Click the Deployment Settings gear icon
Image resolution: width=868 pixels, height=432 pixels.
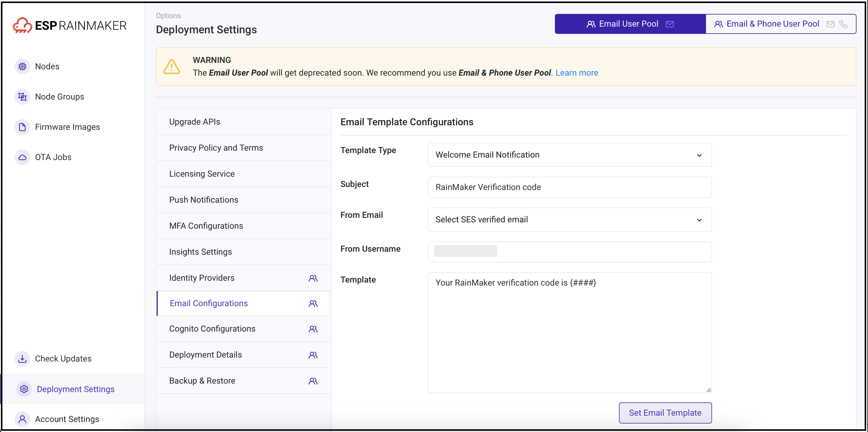24,389
